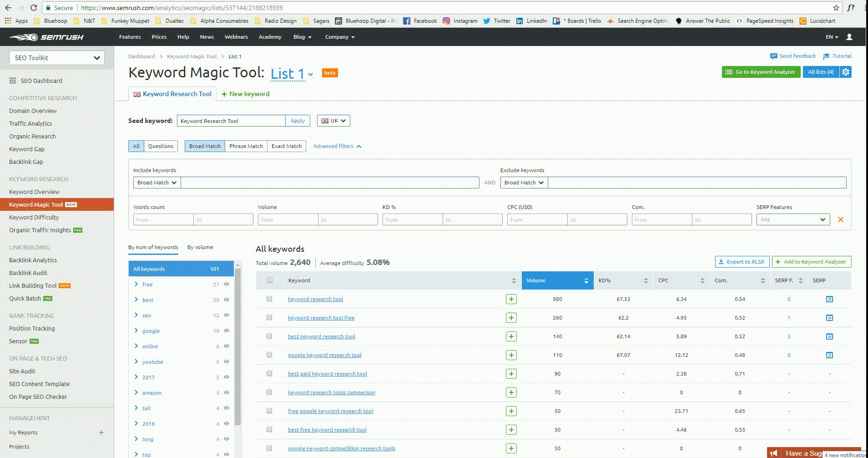Image resolution: width=868 pixels, height=458 pixels.
Task: Select all keywords with header checkbox
Action: click(x=269, y=280)
